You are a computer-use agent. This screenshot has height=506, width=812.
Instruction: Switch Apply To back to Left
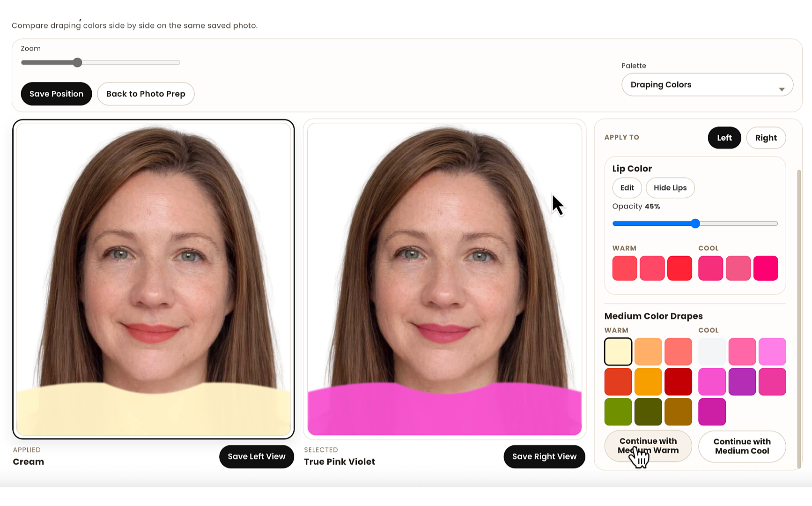coord(724,137)
